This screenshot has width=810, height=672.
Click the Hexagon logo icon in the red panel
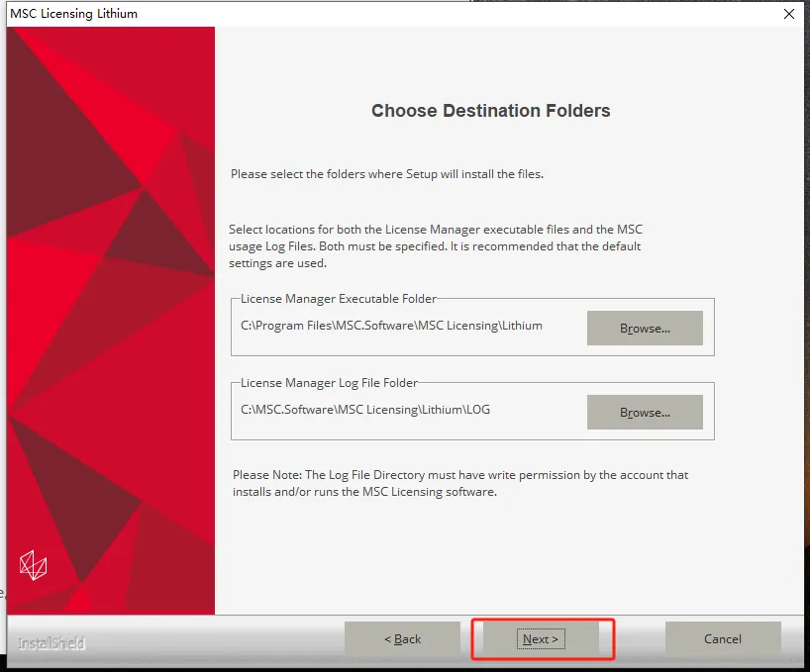pyautogui.click(x=33, y=566)
